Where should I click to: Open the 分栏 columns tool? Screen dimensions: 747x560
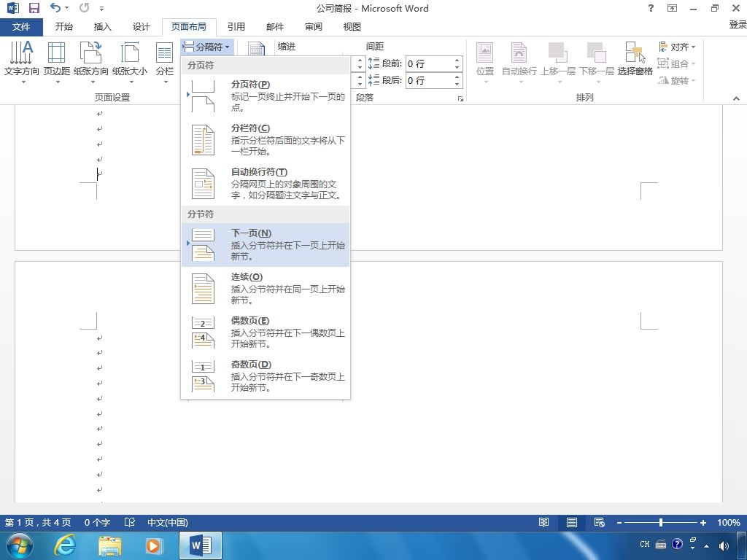pyautogui.click(x=165, y=62)
